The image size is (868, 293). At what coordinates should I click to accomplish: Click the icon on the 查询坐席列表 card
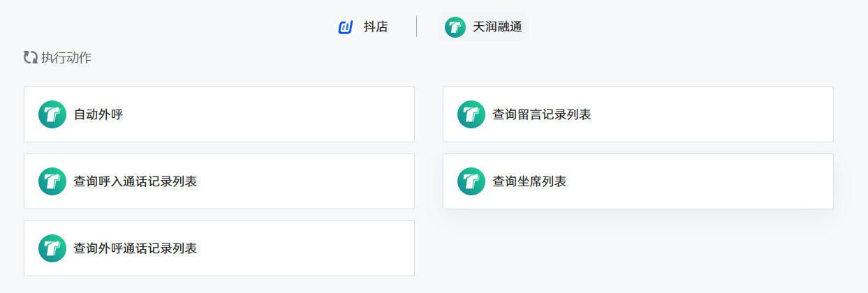471,181
